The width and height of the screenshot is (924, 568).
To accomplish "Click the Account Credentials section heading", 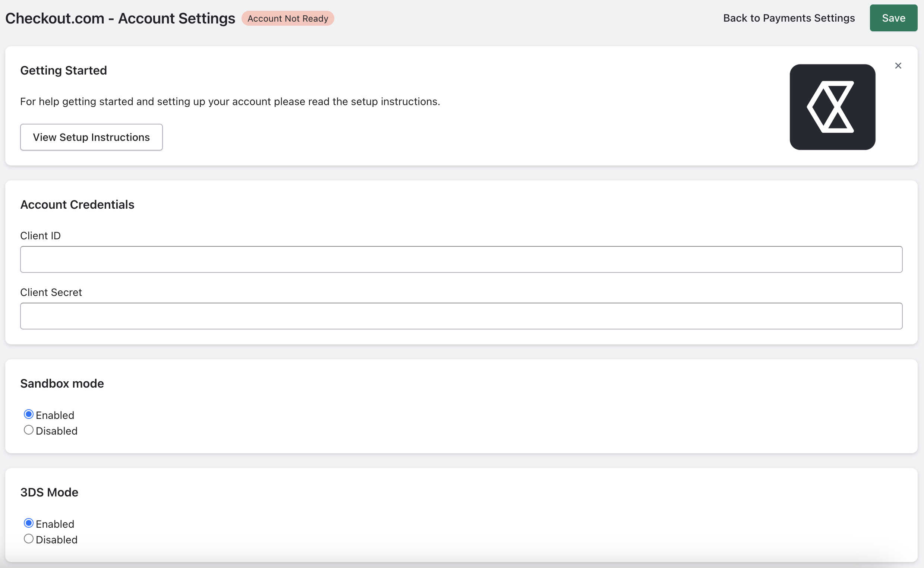I will tap(77, 204).
